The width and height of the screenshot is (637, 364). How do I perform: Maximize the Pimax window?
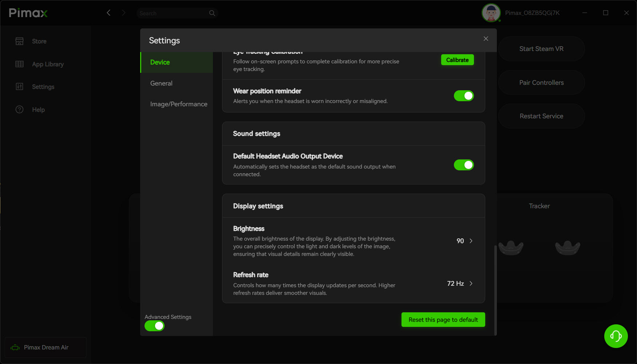(606, 13)
